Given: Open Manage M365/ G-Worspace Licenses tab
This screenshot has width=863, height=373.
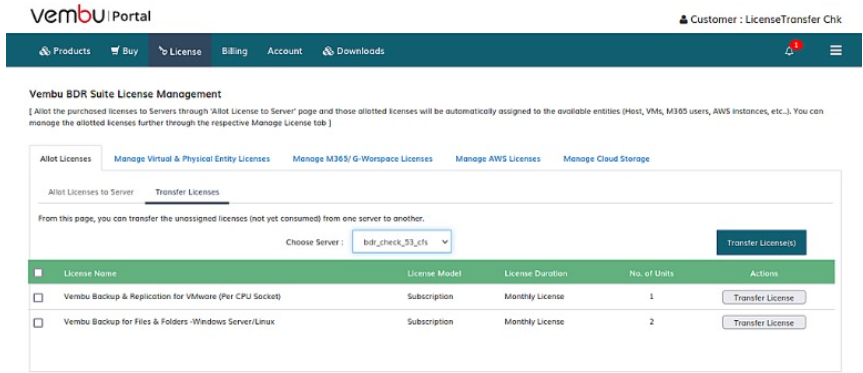Looking at the screenshot, I should coord(363,158).
